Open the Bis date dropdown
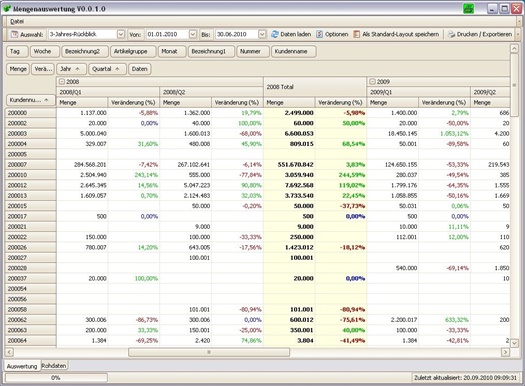Screen dimensions: 525x386 (x=262, y=34)
